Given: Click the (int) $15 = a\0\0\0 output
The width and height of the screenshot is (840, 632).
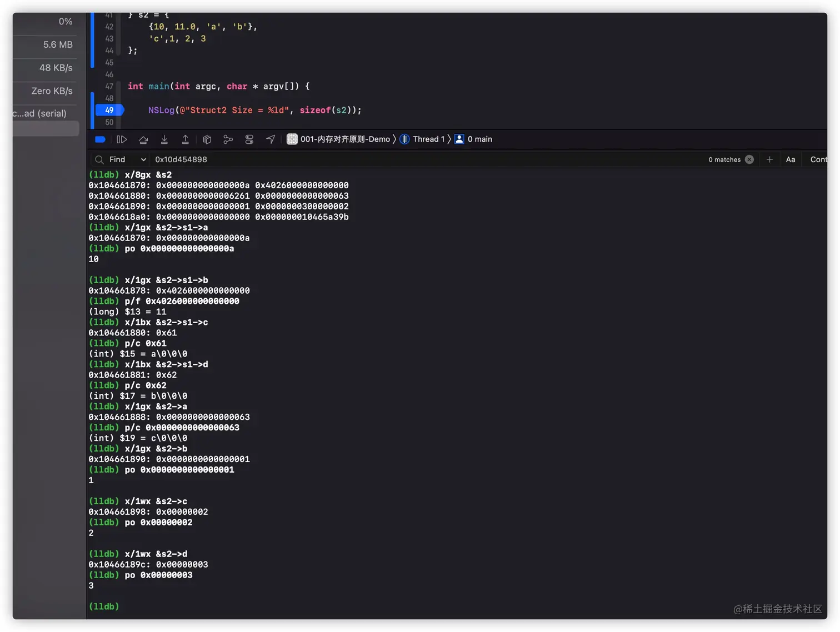Looking at the screenshot, I should (x=138, y=354).
